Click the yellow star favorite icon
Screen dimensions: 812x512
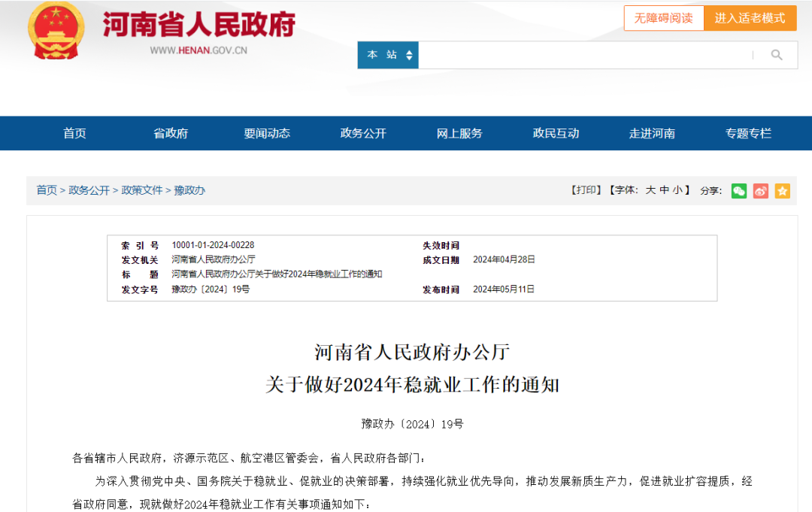tap(782, 191)
